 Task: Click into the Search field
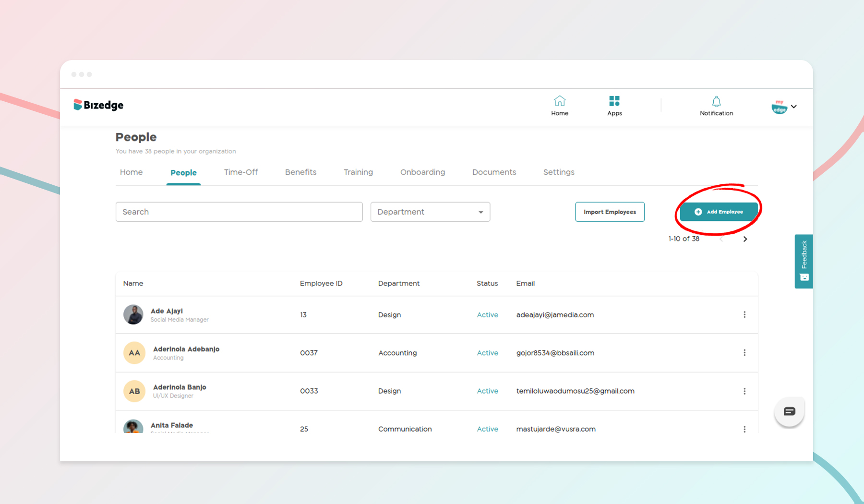pyautogui.click(x=239, y=212)
